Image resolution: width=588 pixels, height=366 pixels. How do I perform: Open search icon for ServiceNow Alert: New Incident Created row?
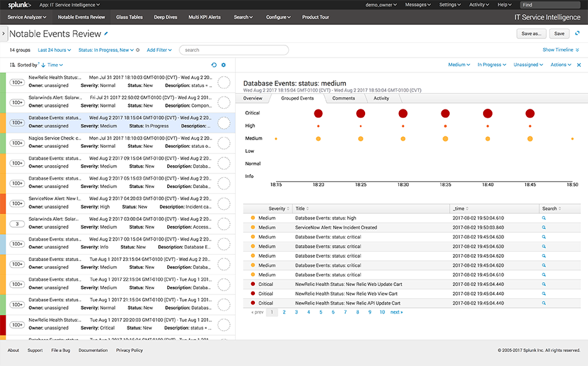544,227
